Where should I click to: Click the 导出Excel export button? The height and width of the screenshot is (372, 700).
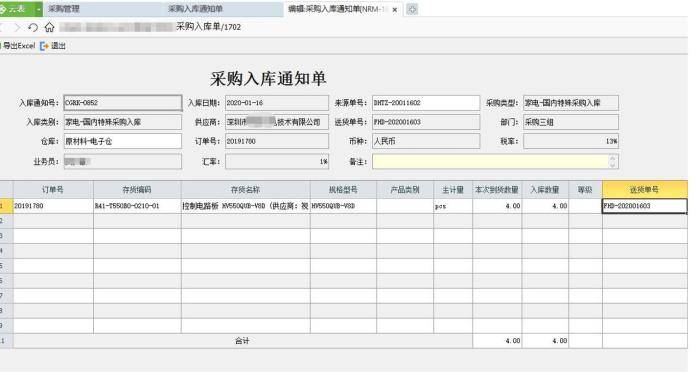tap(18, 46)
